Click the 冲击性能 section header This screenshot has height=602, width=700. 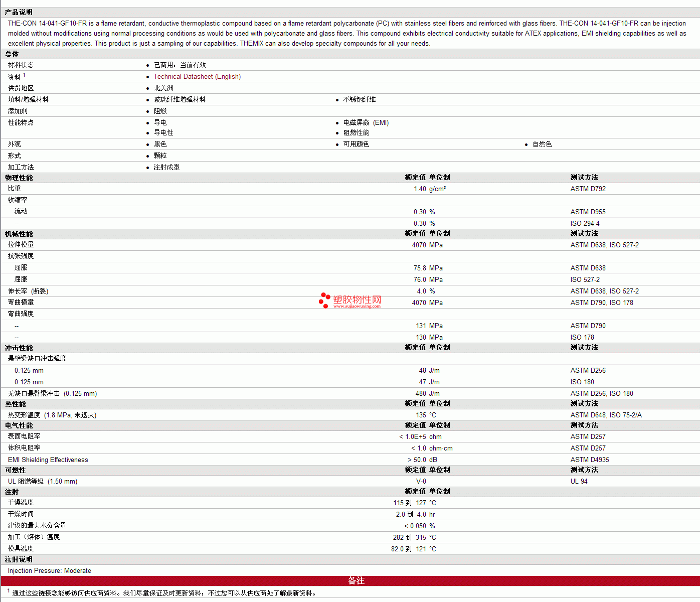(x=19, y=348)
